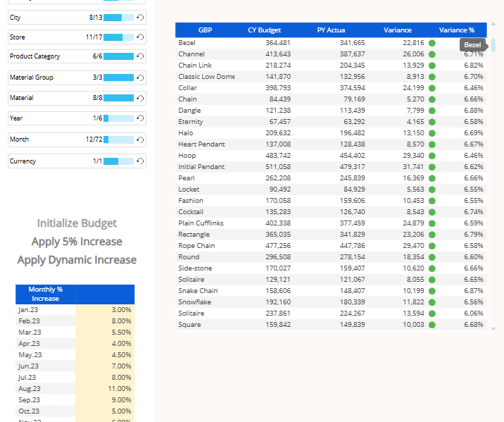Click Eternity CY Budget value 67,457
504x422 pixels.
[x=279, y=122]
